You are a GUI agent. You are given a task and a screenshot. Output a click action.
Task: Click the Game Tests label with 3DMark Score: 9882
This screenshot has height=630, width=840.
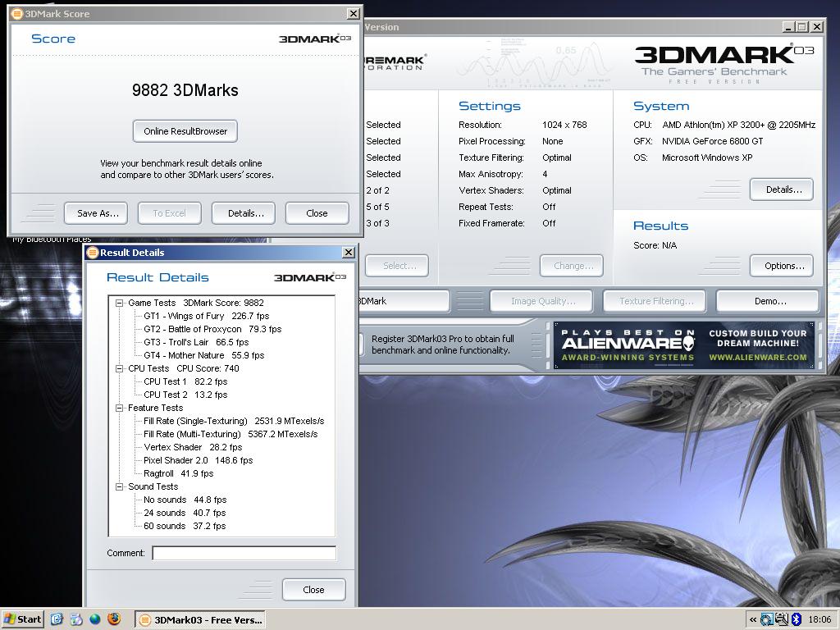[195, 303]
